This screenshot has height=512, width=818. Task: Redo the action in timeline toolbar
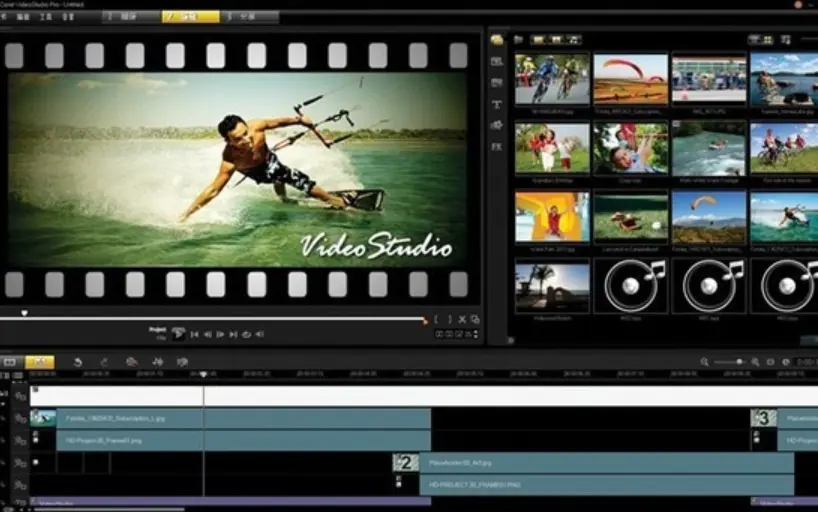point(104,362)
